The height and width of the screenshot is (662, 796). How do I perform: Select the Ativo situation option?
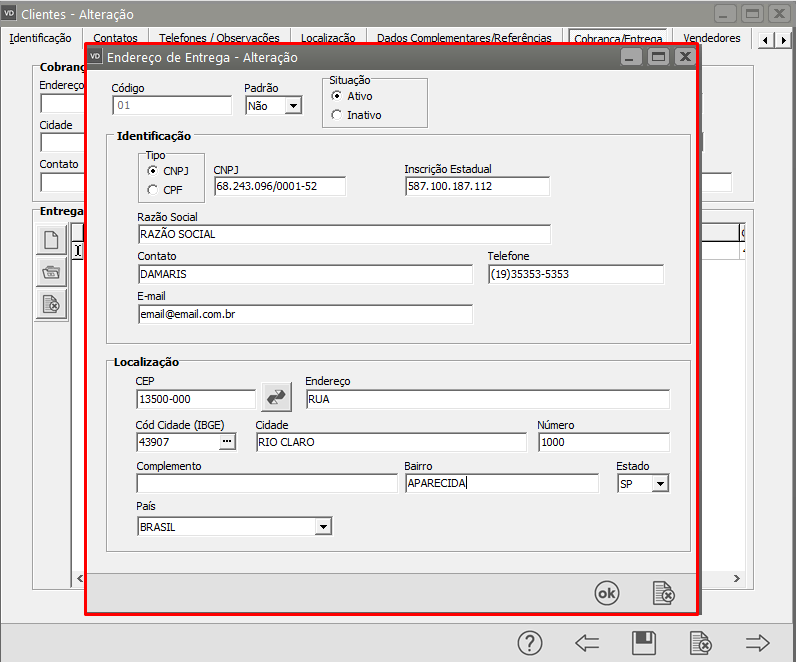pos(337,96)
